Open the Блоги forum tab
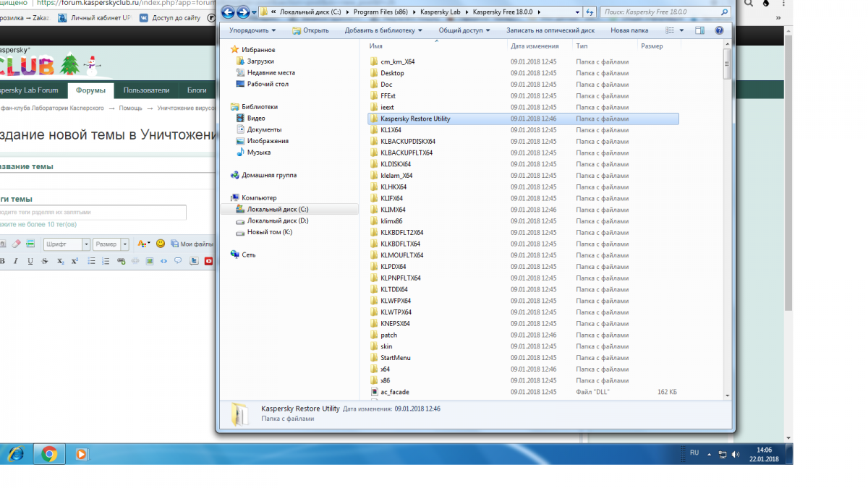Image resolution: width=868 pixels, height=488 pixels. pyautogui.click(x=197, y=90)
